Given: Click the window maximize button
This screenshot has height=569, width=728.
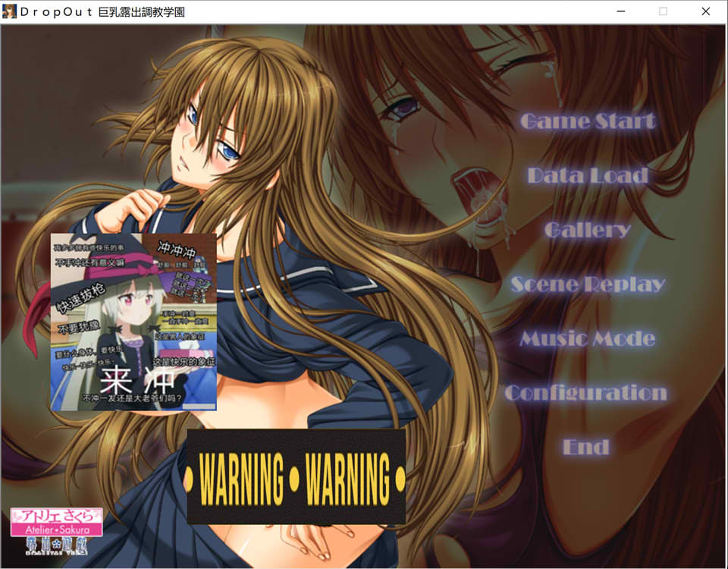Looking at the screenshot, I should [x=661, y=11].
